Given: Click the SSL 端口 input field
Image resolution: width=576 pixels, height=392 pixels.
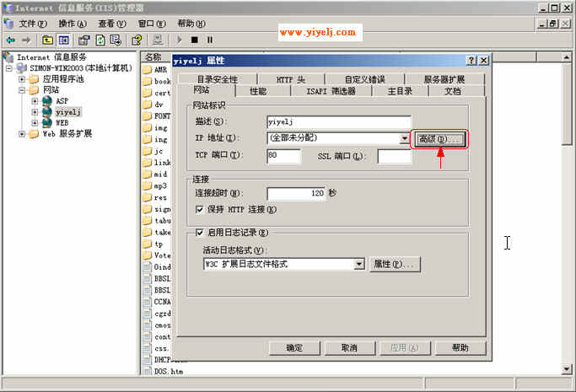Looking at the screenshot, I should (395, 156).
